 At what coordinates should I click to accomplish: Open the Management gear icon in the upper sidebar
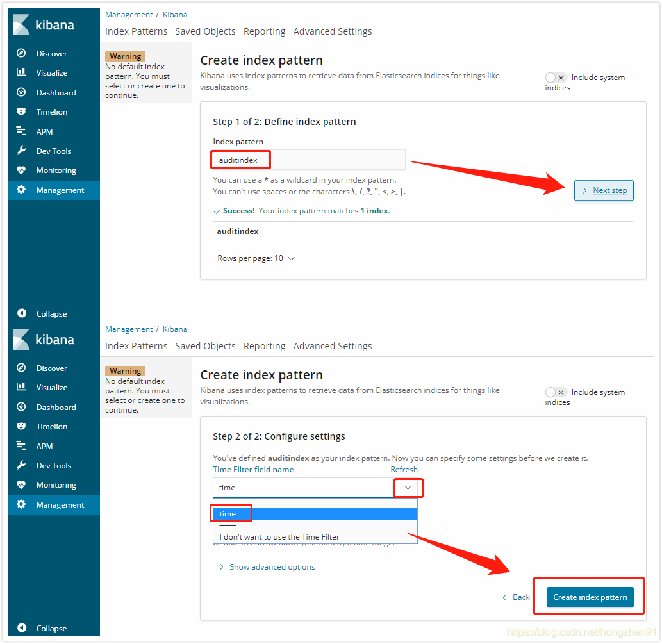click(21, 190)
